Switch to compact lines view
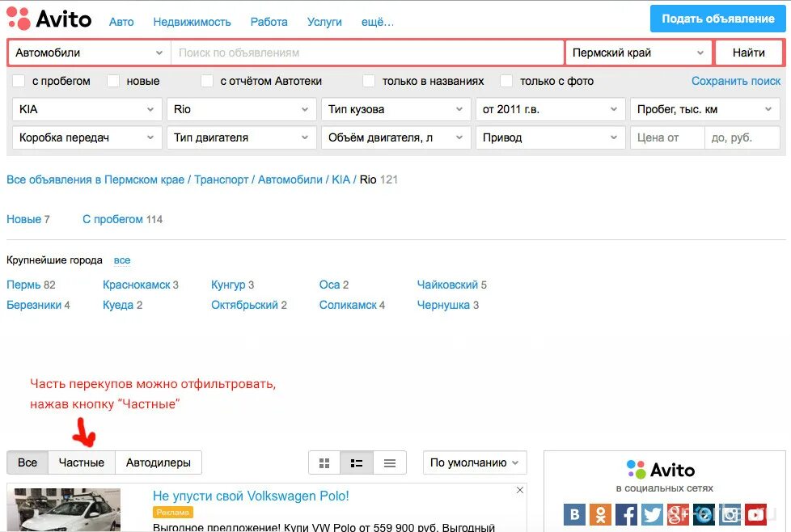The image size is (791, 532). pos(390,463)
